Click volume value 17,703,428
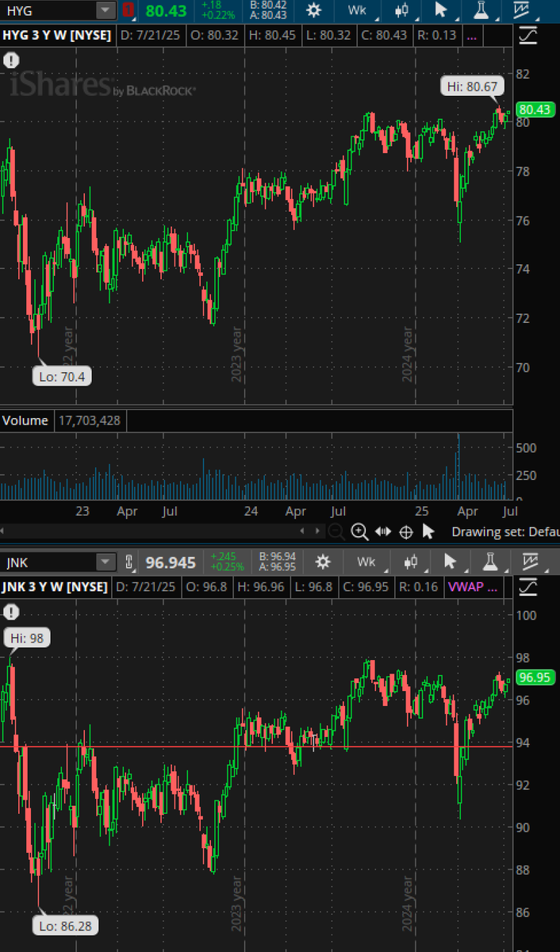 [89, 420]
